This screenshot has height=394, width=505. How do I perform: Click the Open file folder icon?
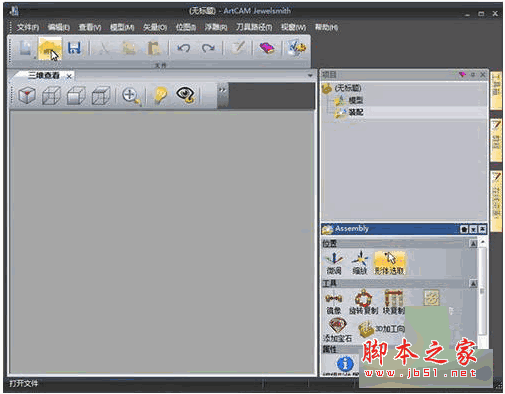tap(50, 49)
